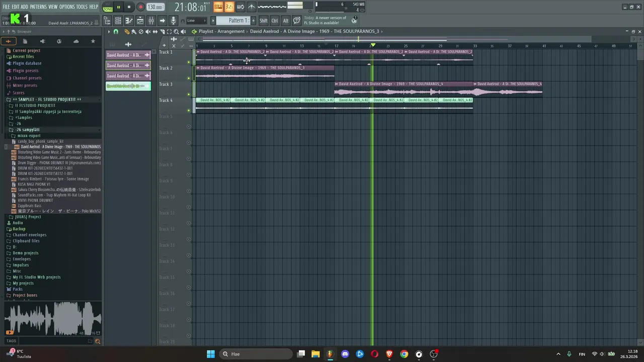The width and height of the screenshot is (644, 362).
Task: Add new pattern with plus button
Action: click(x=253, y=21)
